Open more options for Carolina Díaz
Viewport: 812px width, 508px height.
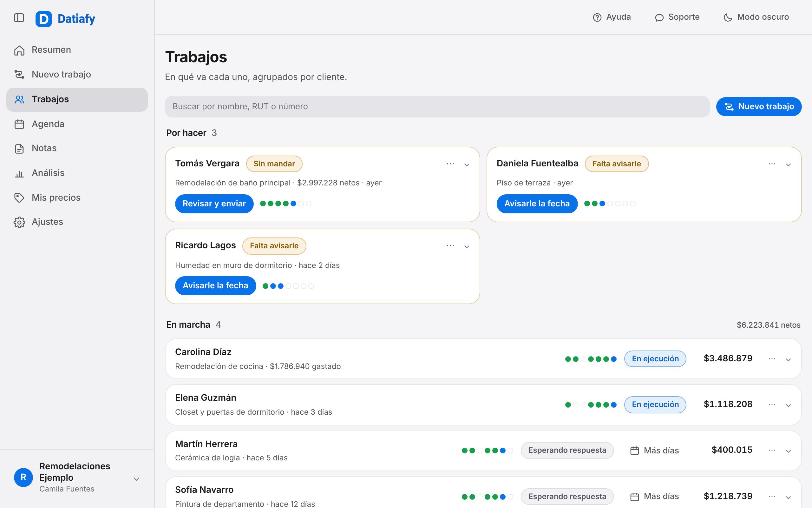pyautogui.click(x=772, y=359)
